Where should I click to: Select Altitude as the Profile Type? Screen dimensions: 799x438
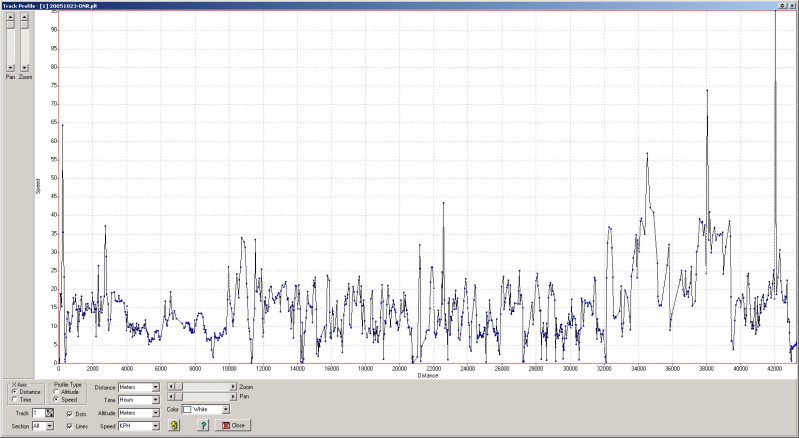click(x=57, y=392)
